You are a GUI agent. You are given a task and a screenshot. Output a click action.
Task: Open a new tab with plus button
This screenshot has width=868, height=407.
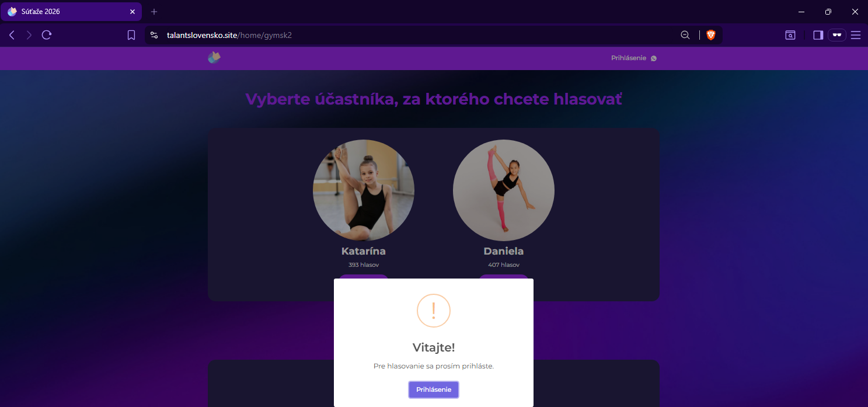coord(154,12)
